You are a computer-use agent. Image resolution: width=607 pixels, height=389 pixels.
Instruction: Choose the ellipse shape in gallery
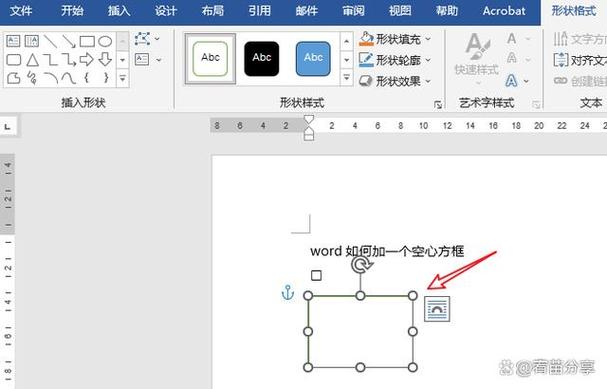click(105, 41)
